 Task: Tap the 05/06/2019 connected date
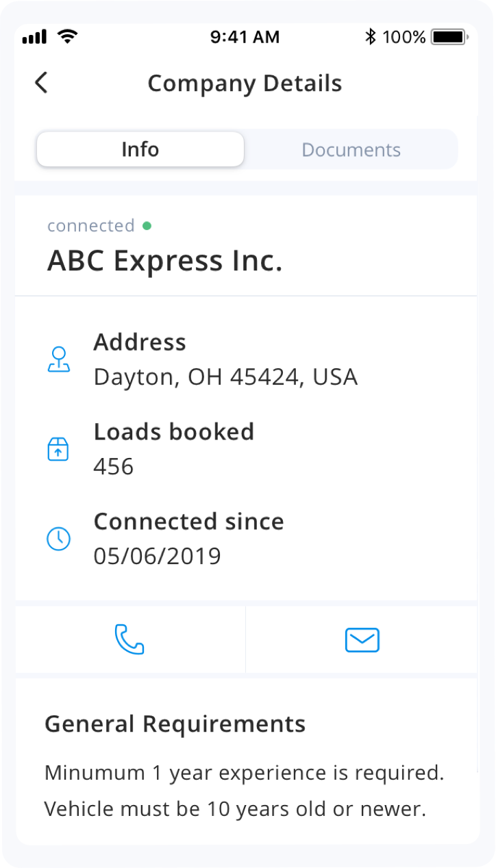tap(158, 556)
